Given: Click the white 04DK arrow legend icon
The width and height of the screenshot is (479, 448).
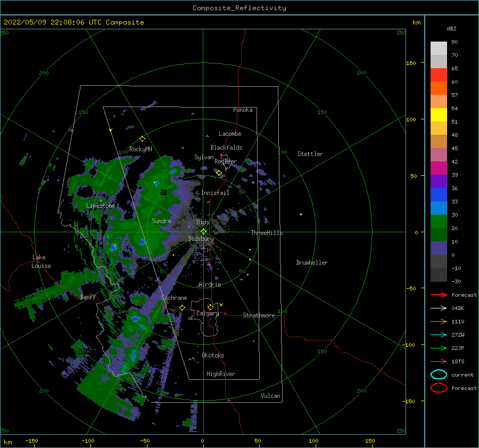Looking at the screenshot, I should 439,308.
